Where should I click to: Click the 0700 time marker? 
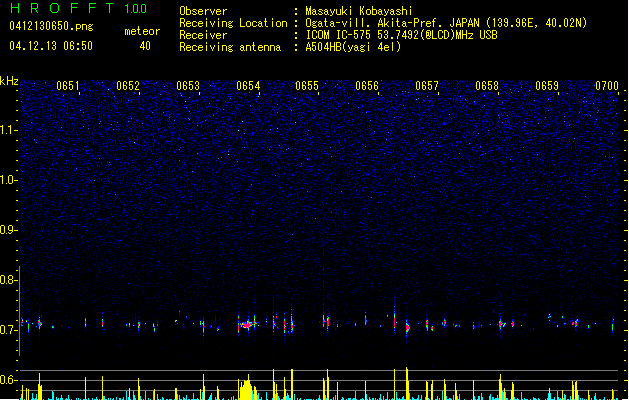(x=607, y=86)
